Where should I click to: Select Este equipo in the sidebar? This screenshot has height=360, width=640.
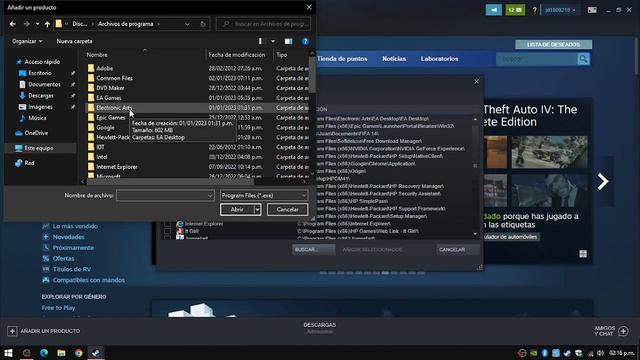(39, 148)
